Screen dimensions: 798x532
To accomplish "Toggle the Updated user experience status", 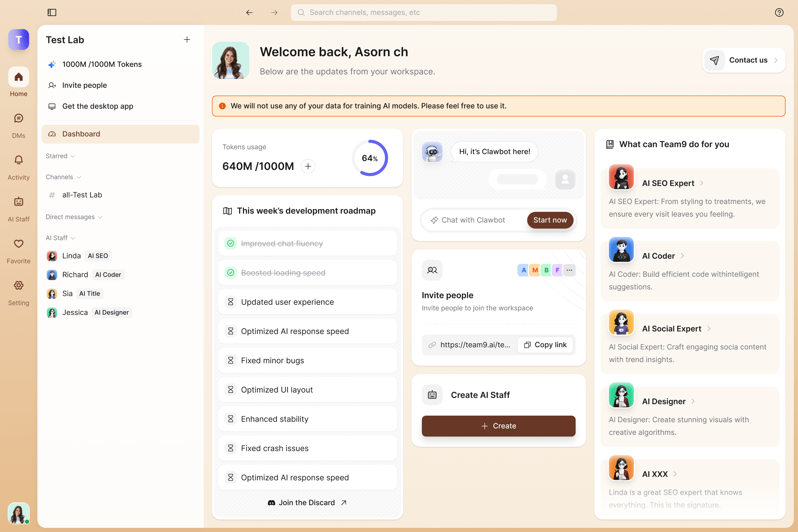I will (231, 302).
